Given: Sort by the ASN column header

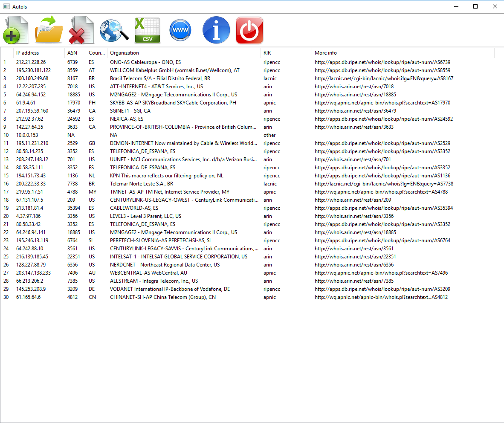Looking at the screenshot, I should (75, 53).
